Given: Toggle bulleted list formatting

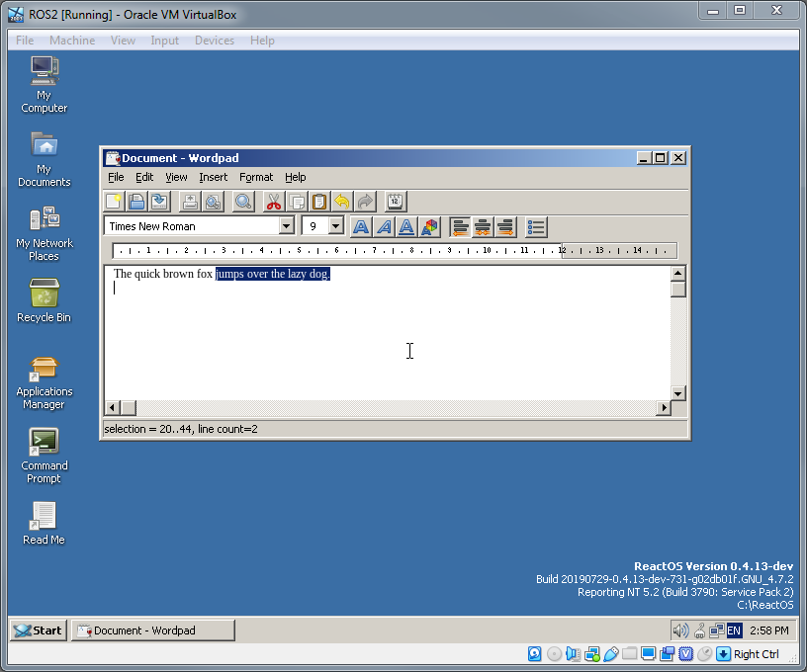Looking at the screenshot, I should click(536, 226).
